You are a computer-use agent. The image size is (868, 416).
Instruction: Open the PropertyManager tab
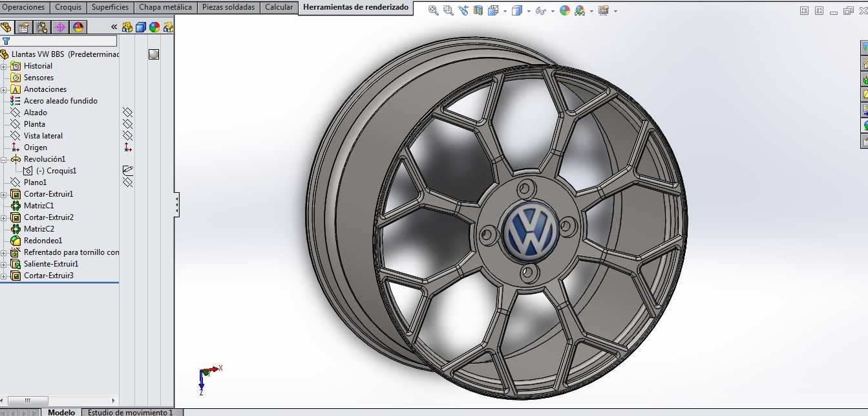pos(24,27)
